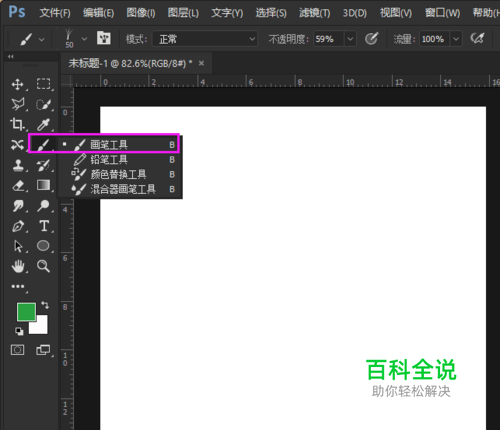Select the Dodge tool
Screen dimensions: 500x430
pyautogui.click(x=43, y=206)
